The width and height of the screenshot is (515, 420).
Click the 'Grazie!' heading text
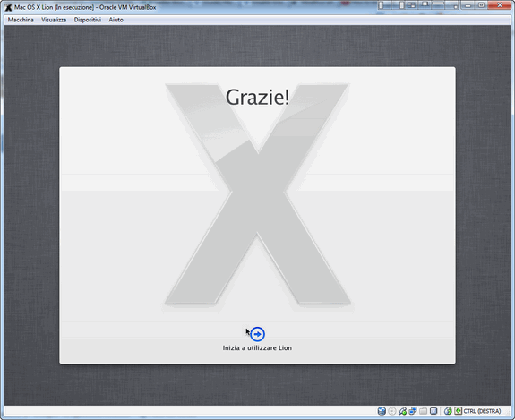[x=258, y=98]
